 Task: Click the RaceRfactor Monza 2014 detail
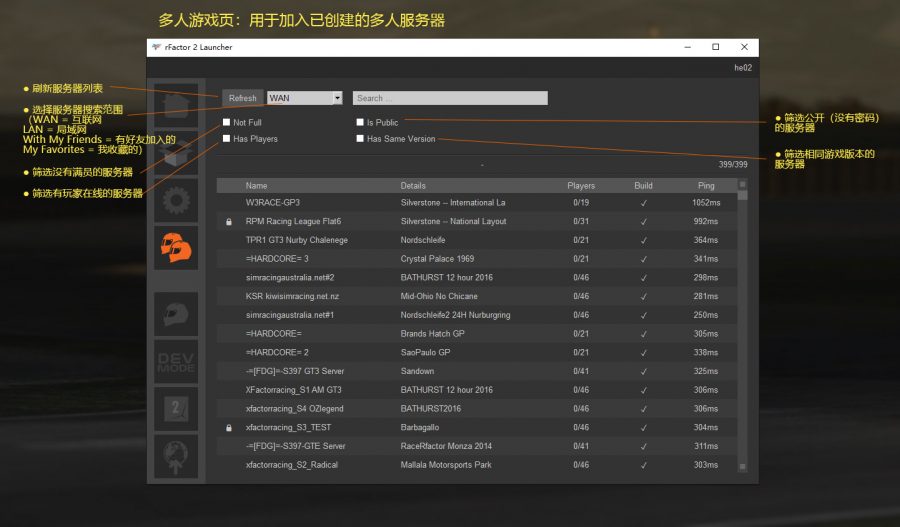[x=446, y=446]
